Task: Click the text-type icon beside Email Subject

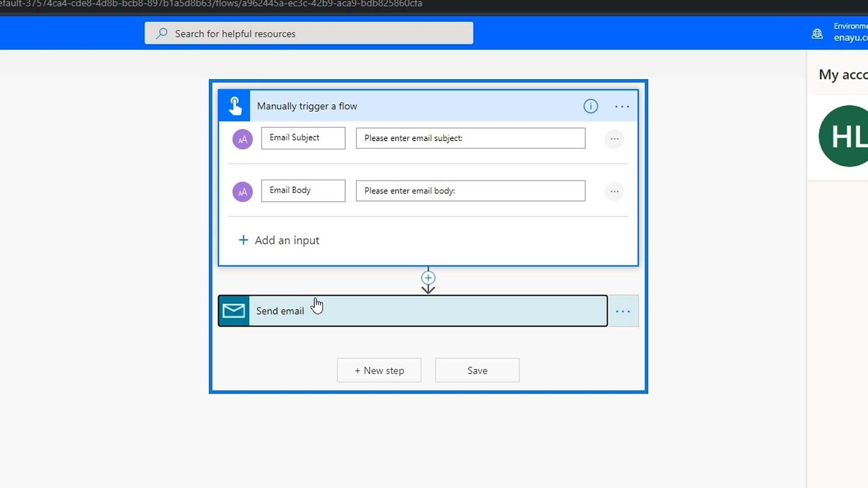Action: pos(242,139)
